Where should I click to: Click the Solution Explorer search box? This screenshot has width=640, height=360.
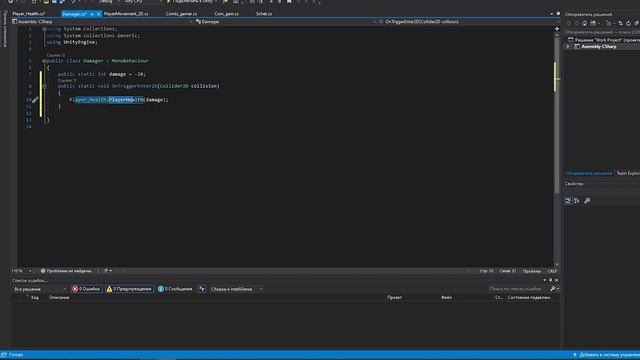point(602,32)
